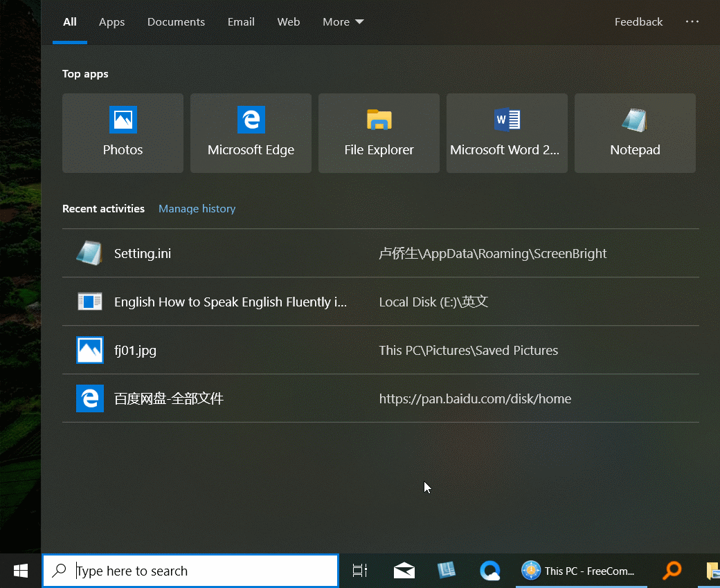
Task: Click the Type here to search box
Action: (201, 571)
